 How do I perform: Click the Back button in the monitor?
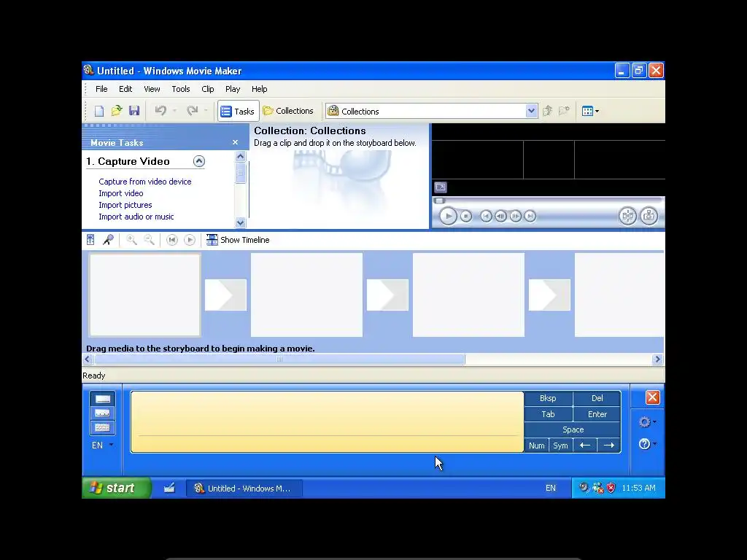tap(486, 216)
